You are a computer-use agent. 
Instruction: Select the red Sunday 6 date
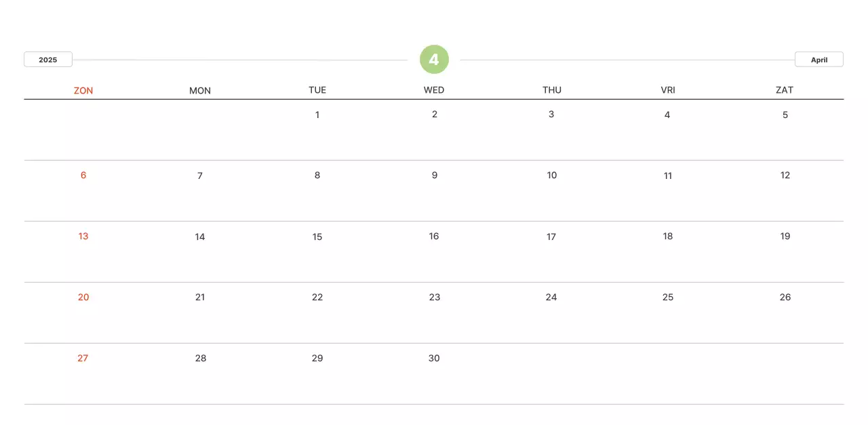tap(83, 175)
